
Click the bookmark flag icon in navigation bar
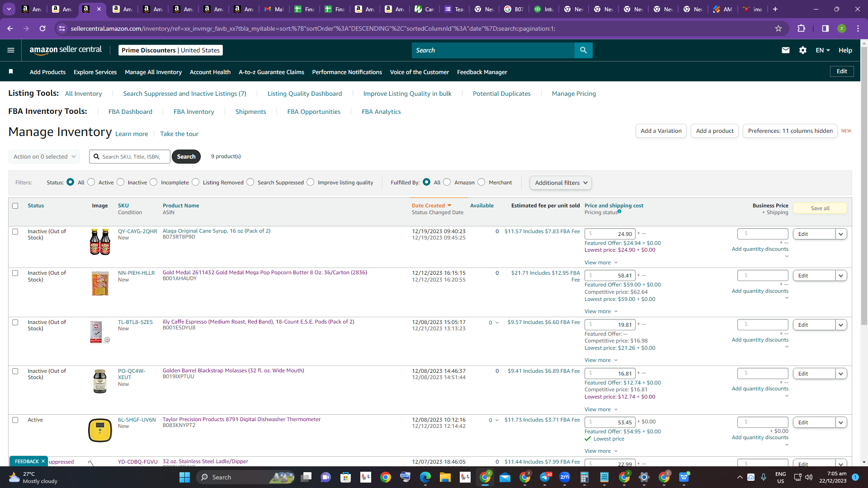coord(11,71)
